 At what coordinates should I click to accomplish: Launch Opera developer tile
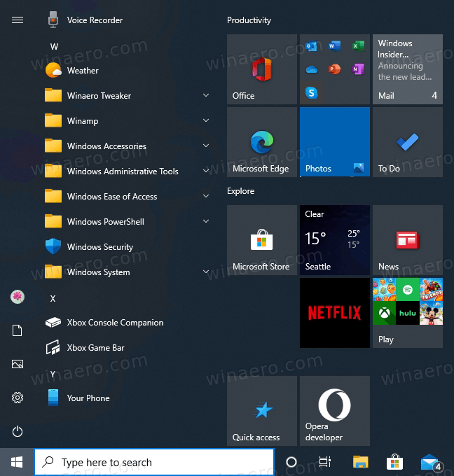pyautogui.click(x=335, y=411)
